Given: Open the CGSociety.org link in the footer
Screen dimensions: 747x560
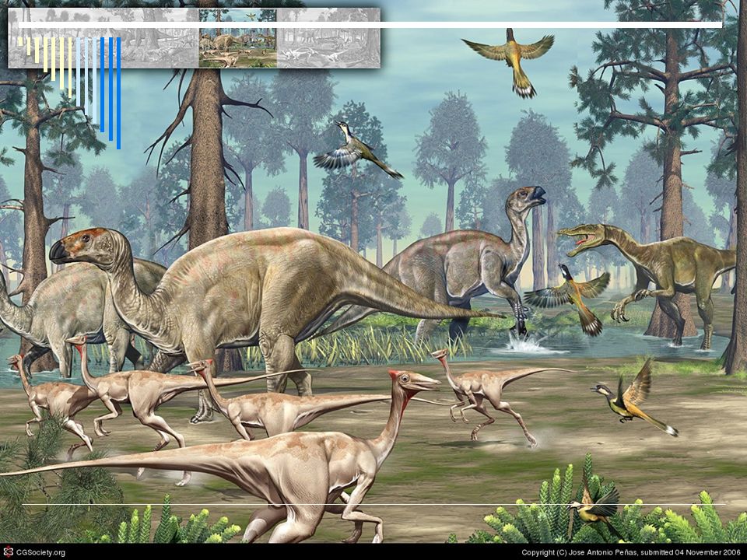Looking at the screenshot, I should (40, 553).
